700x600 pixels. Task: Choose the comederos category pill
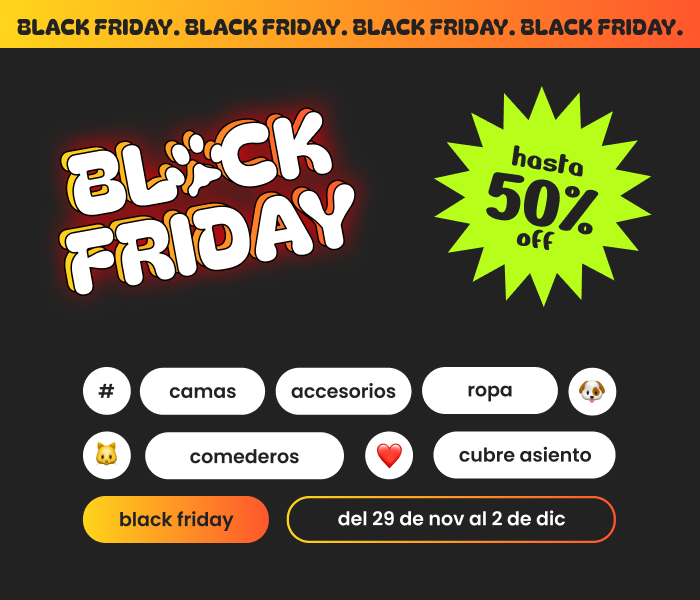point(244,456)
